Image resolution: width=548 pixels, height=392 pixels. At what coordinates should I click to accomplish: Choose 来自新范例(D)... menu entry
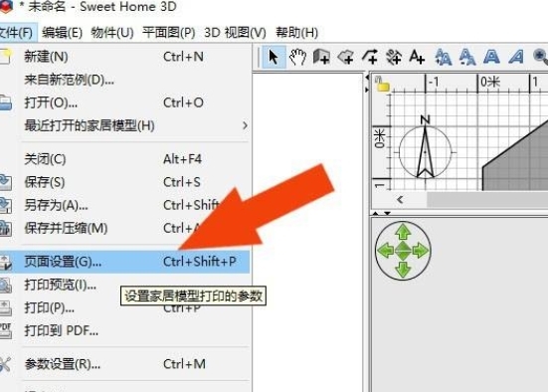(x=124, y=80)
